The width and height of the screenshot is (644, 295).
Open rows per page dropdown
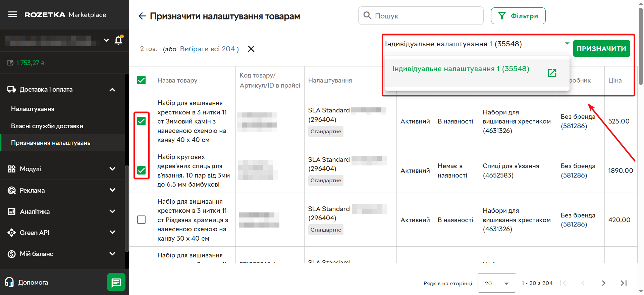click(497, 283)
